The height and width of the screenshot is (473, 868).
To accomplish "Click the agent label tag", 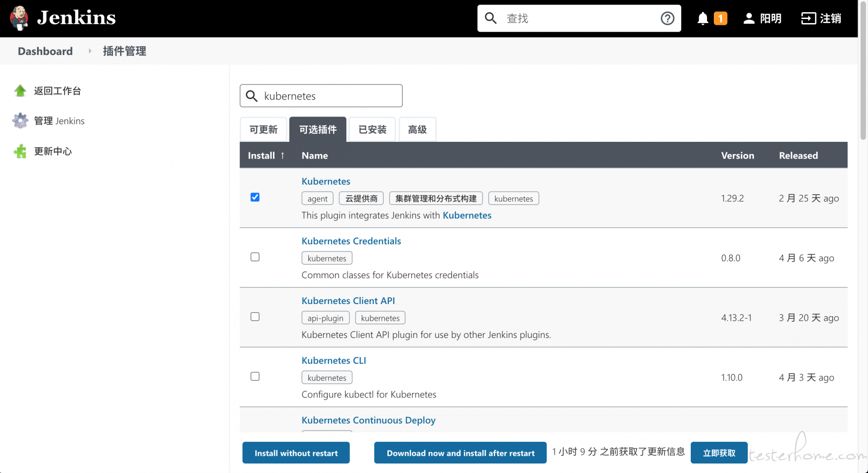I will point(317,198).
